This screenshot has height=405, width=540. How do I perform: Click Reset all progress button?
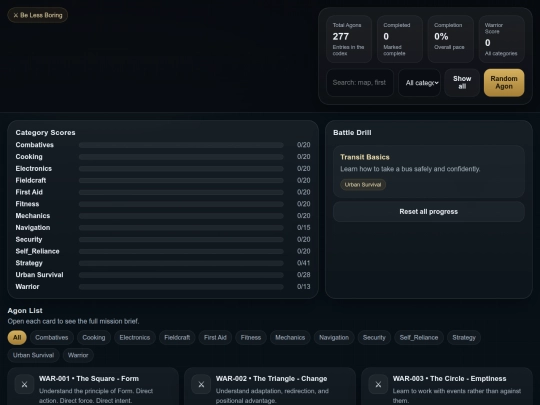point(428,211)
